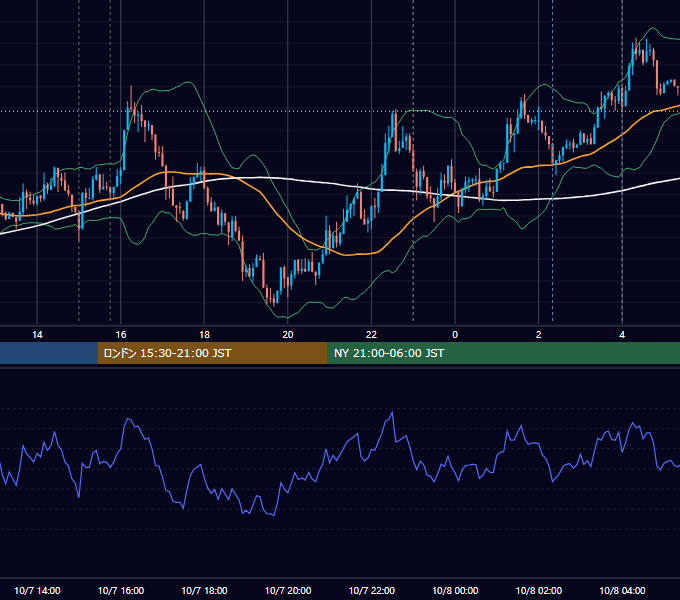Image resolution: width=680 pixels, height=600 pixels.
Task: Click the 2 hour axis label
Action: click(x=539, y=335)
